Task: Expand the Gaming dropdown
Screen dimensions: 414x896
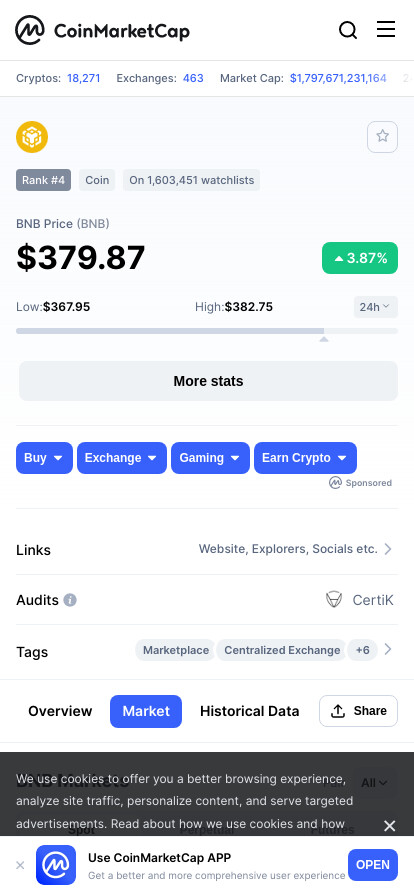Action: (x=210, y=458)
